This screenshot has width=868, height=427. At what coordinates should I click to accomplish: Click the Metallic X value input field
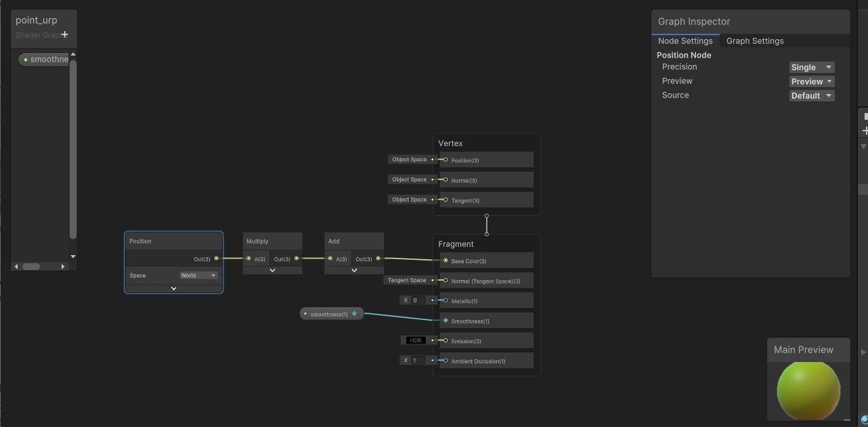click(x=418, y=300)
